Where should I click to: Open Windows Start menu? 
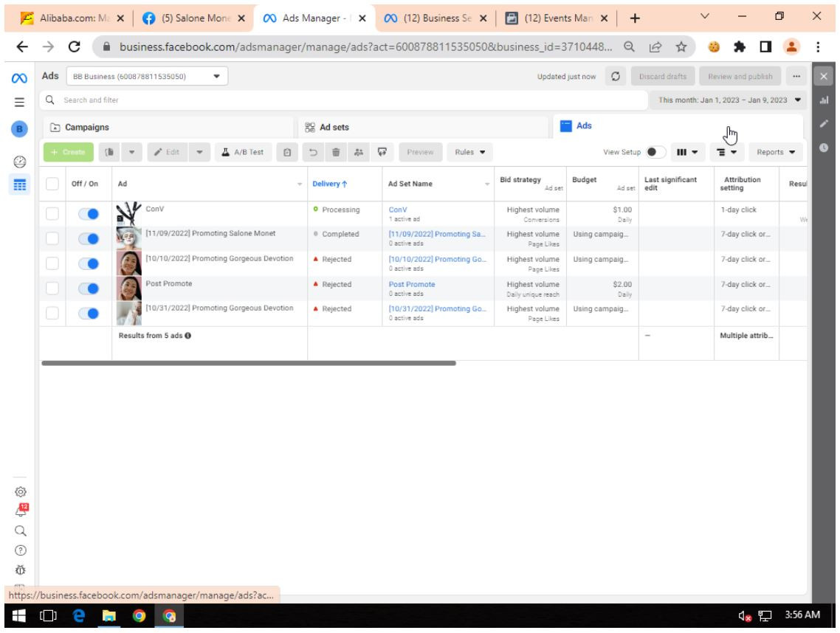pos(18,616)
